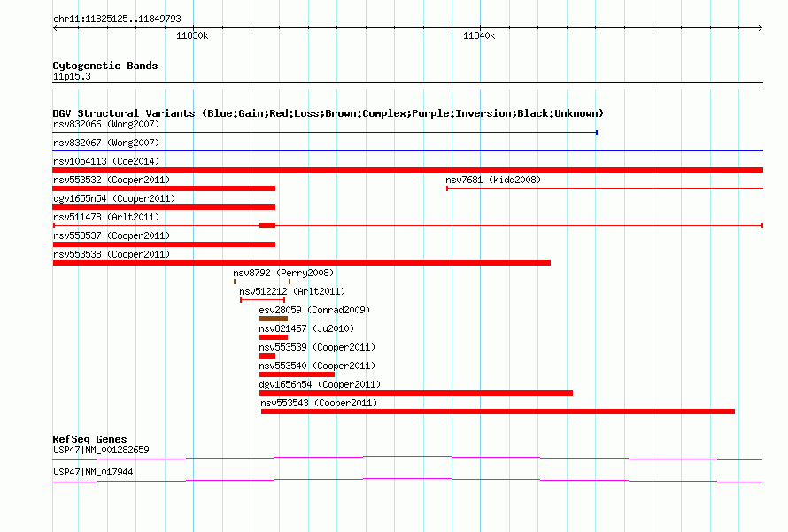Screen dimensions: 788x532
Task: Click the 11p15.3 cytogenetic band label
Action: (72, 76)
